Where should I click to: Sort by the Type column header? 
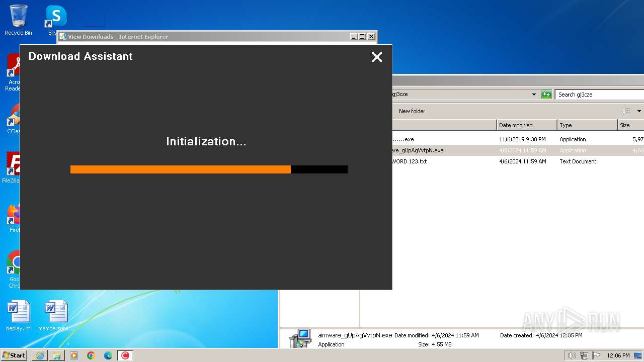pos(587,125)
